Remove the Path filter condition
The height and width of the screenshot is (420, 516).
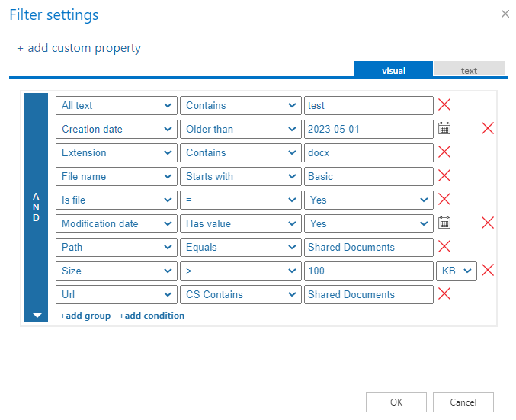pos(444,247)
